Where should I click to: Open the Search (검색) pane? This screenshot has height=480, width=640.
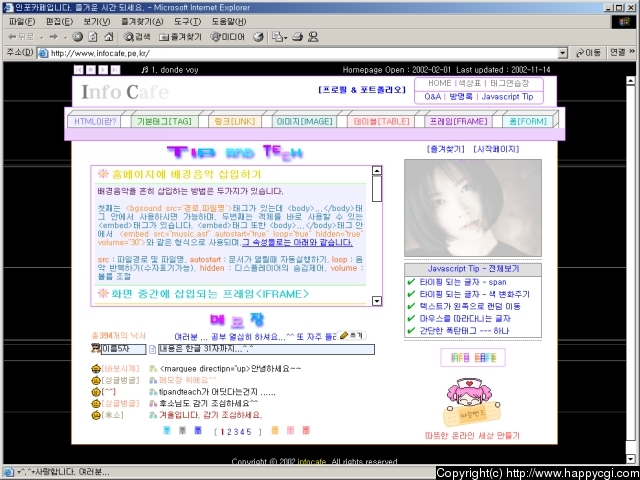coord(137,37)
